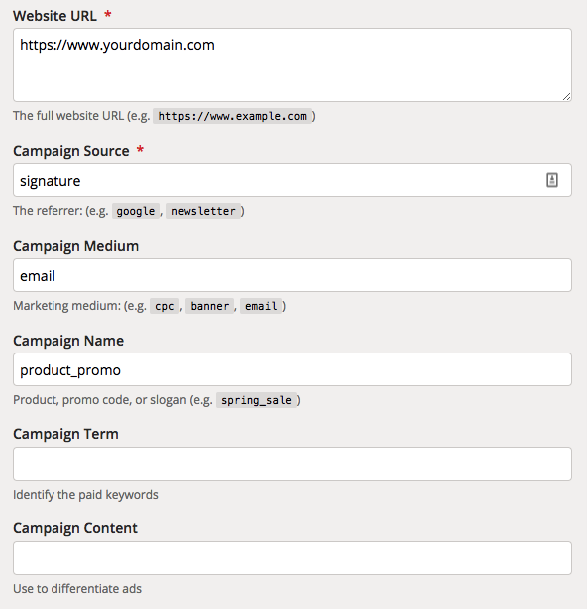Click the cpc example tag
This screenshot has height=609, width=587.
coord(164,306)
